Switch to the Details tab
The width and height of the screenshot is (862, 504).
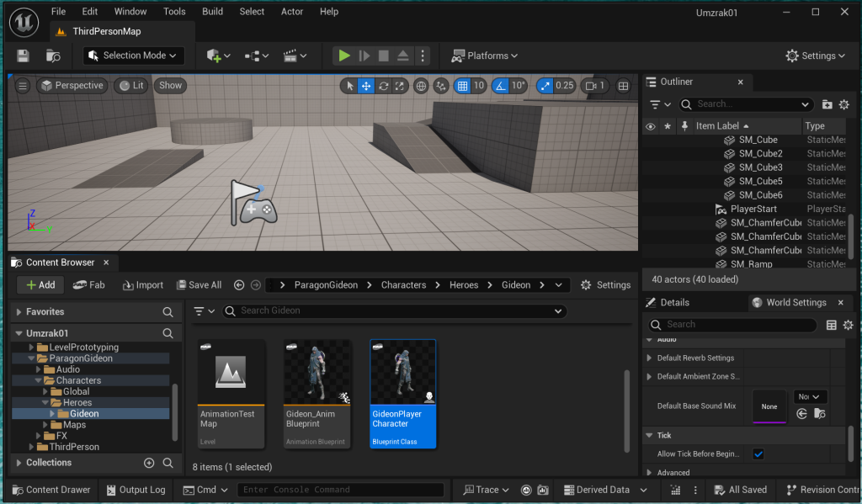tap(674, 302)
